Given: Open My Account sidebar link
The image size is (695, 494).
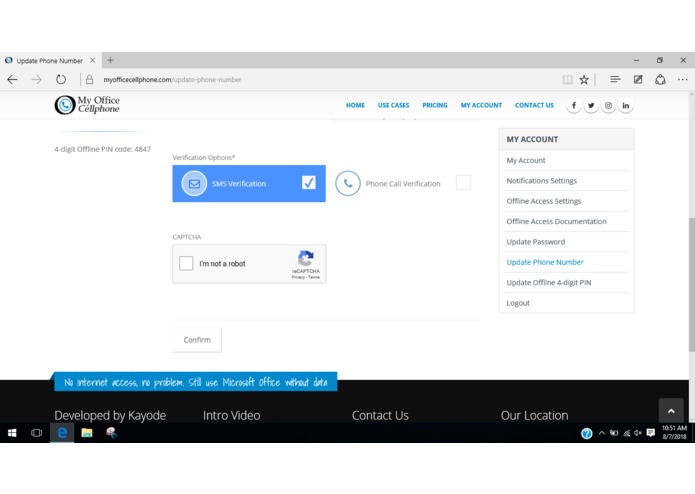Looking at the screenshot, I should click(x=526, y=160).
